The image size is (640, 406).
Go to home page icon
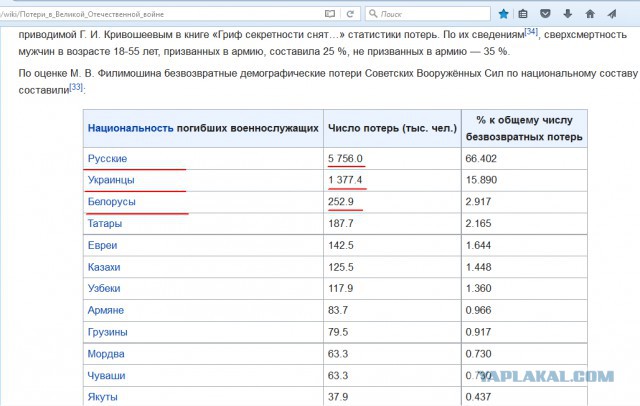click(x=590, y=14)
